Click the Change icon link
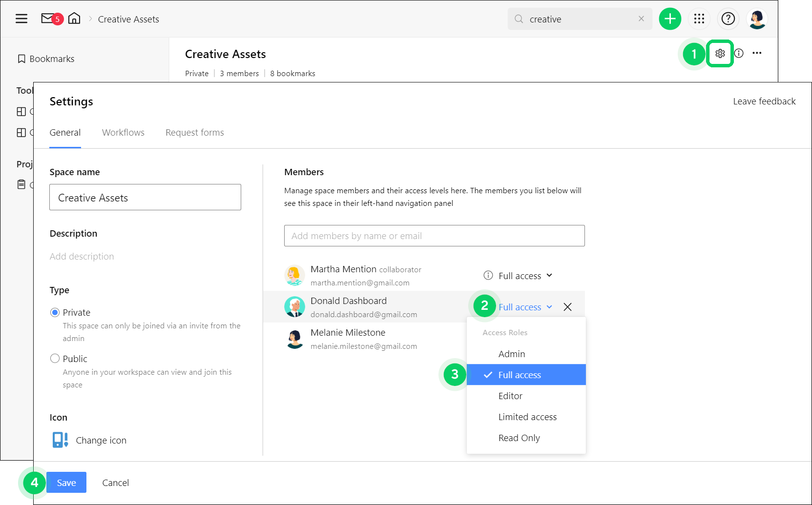The width and height of the screenshot is (812, 505). [x=101, y=440]
